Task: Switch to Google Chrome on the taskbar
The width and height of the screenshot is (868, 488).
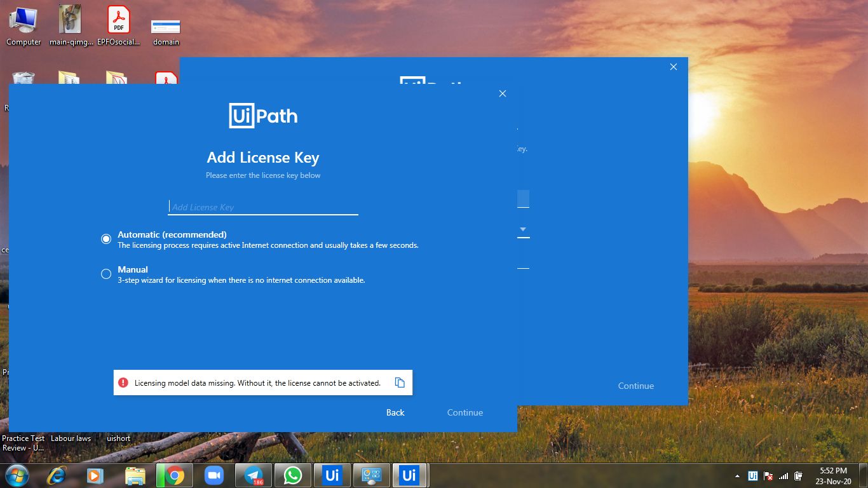Action: pyautogui.click(x=175, y=475)
